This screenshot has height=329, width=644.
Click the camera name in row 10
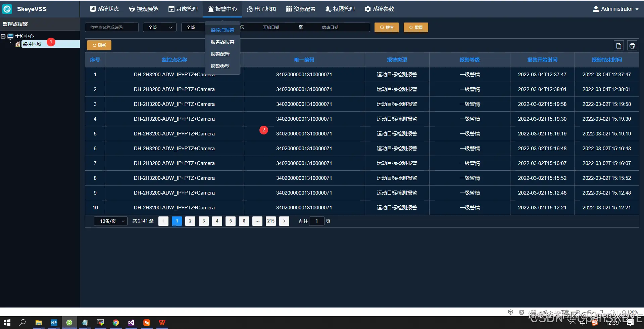tap(174, 207)
